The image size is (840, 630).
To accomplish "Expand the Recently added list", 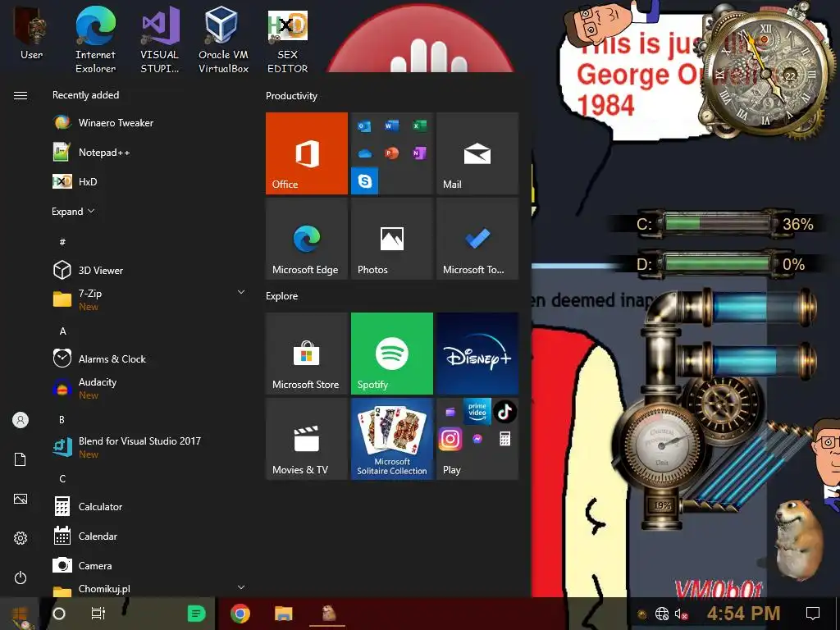I will tap(73, 211).
